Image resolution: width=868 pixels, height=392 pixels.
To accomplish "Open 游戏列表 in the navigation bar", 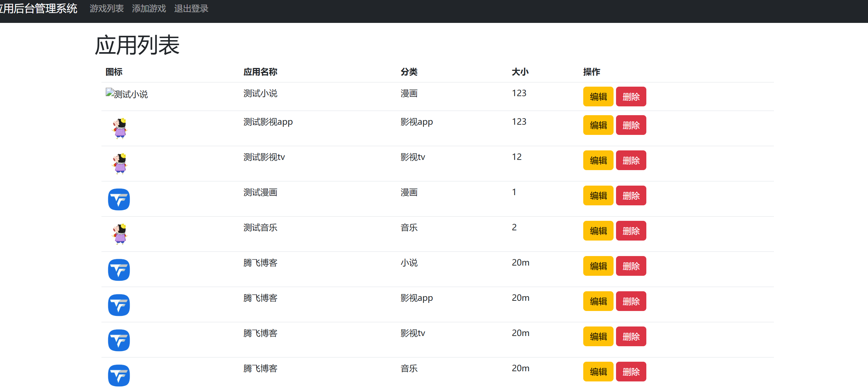I will point(107,8).
